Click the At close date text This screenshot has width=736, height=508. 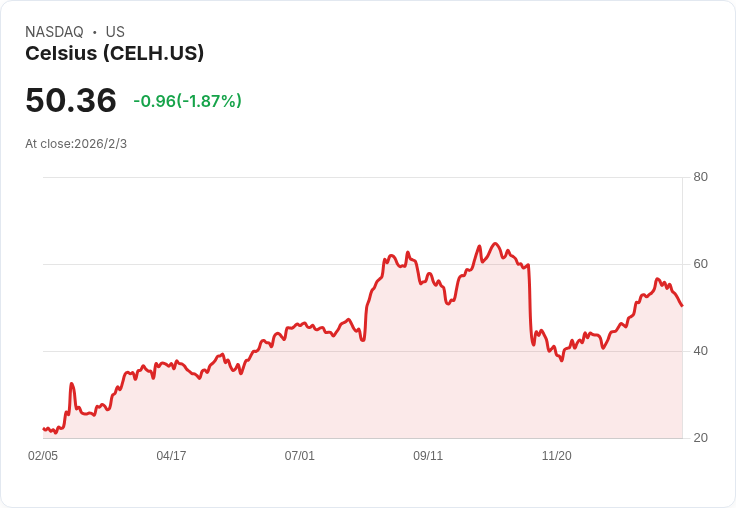coord(76,144)
